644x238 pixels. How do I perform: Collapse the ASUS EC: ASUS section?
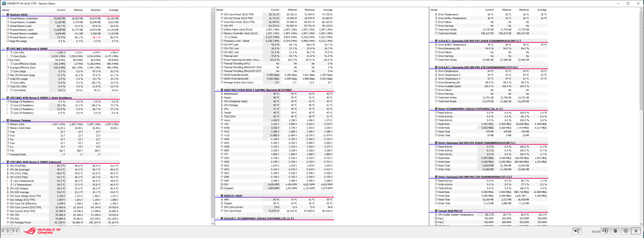click(x=217, y=196)
